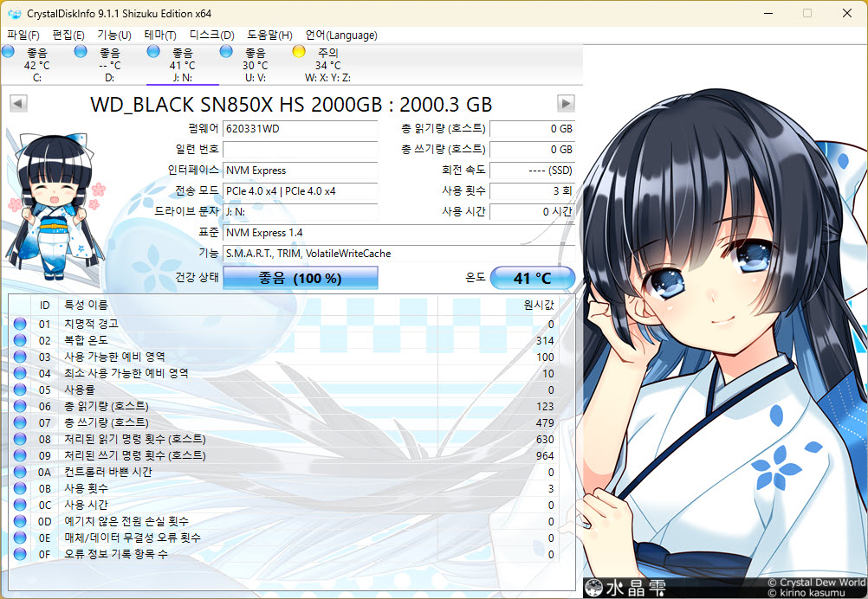Go to the previous disk with the left arrow
Image resolution: width=868 pixels, height=599 pixels.
click(18, 103)
